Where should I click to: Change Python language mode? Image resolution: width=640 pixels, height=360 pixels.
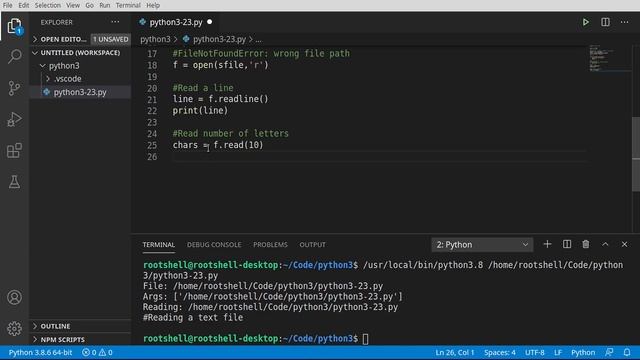(x=582, y=352)
